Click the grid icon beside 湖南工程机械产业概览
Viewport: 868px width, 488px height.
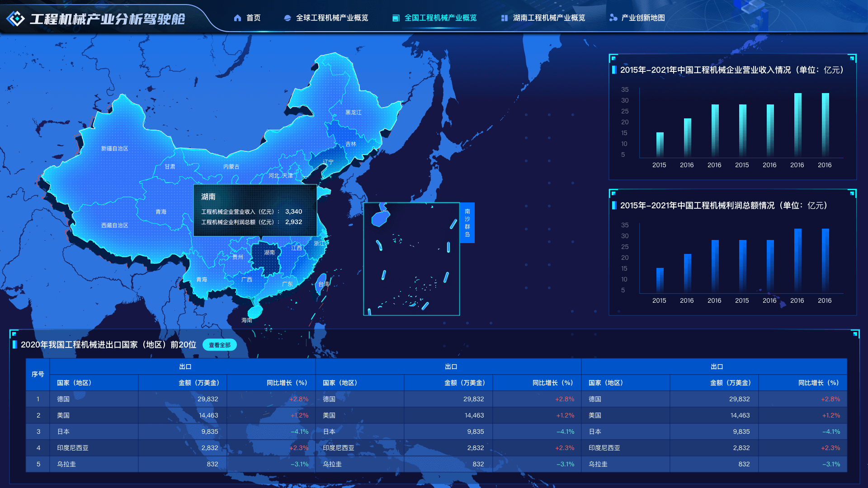click(504, 18)
